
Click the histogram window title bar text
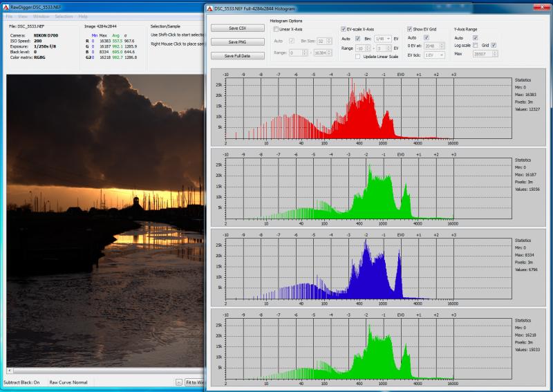(254, 8)
